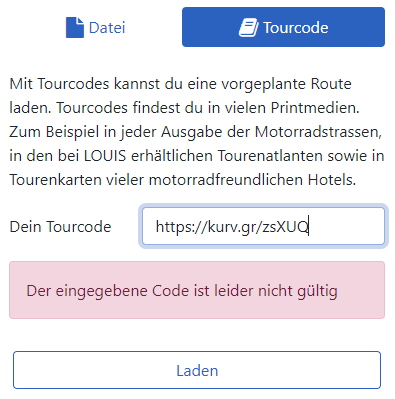Click the file icon beside Datei
This screenshot has width=395, height=399.
[x=75, y=28]
